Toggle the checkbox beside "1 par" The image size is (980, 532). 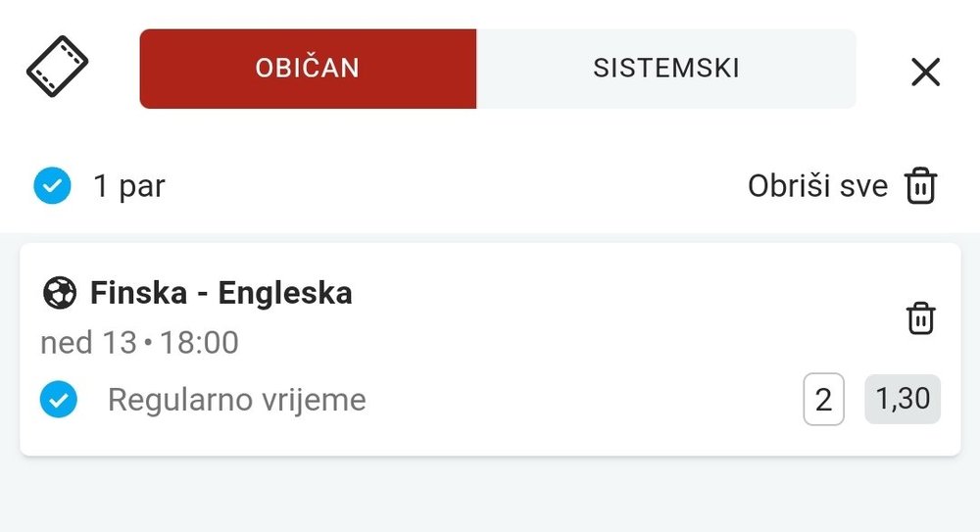52,185
